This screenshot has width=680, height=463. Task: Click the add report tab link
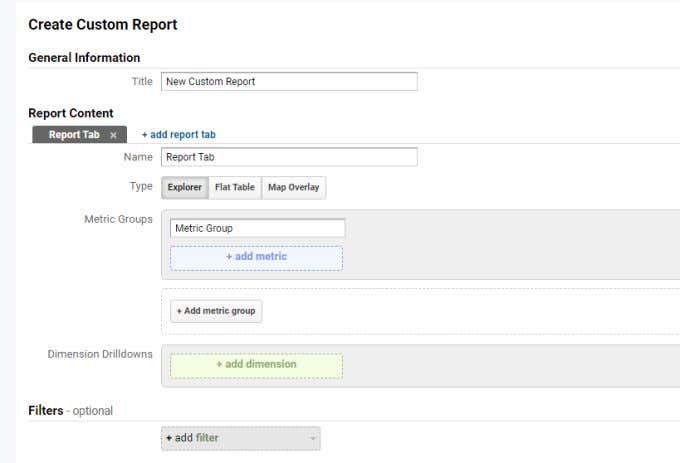(179, 135)
